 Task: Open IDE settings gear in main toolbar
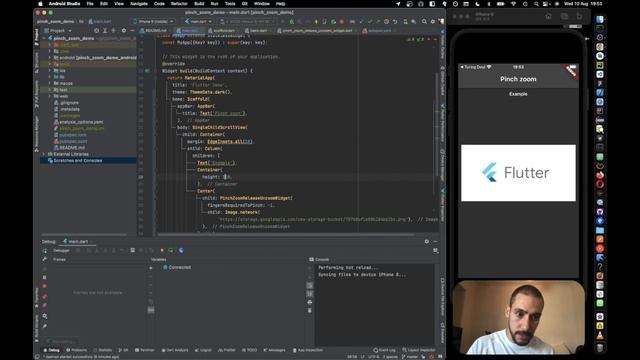click(433, 21)
